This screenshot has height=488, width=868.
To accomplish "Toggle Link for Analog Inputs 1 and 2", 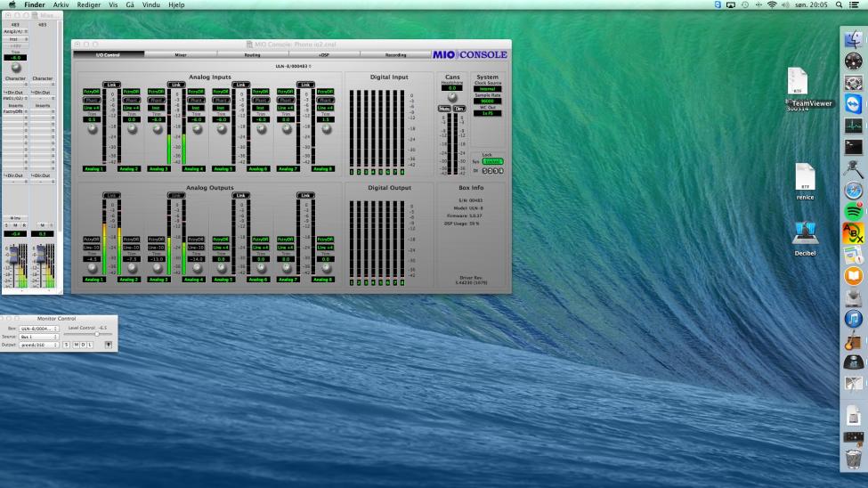I will pyautogui.click(x=111, y=85).
